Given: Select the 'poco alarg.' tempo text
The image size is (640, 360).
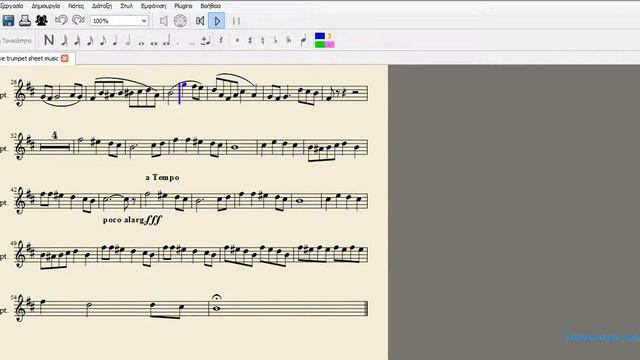Looking at the screenshot, I should (123, 220).
